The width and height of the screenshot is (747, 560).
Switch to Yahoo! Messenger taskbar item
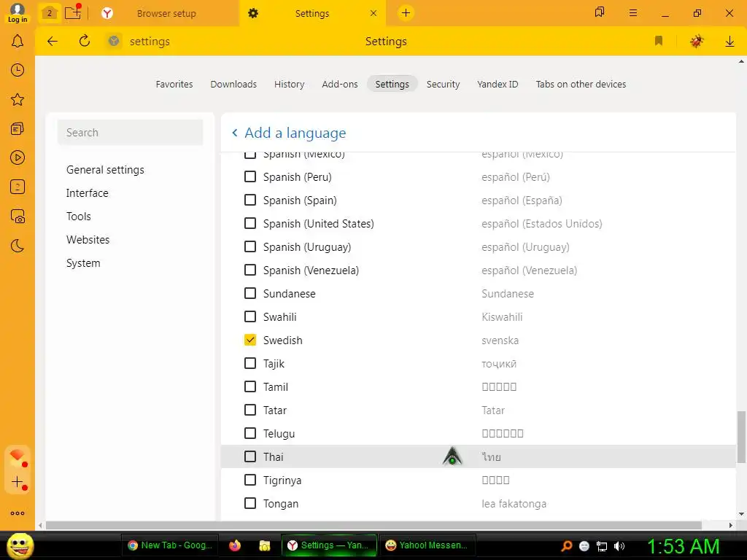(427, 545)
